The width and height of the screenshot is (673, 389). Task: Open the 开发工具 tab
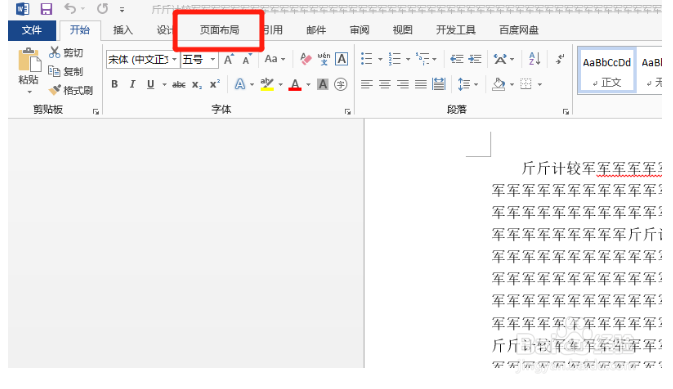(455, 30)
